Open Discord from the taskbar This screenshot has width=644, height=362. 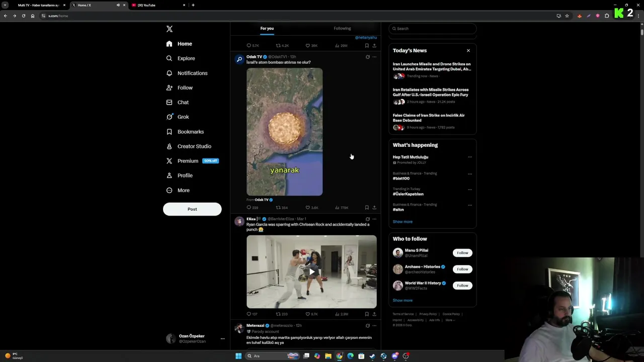point(395,356)
